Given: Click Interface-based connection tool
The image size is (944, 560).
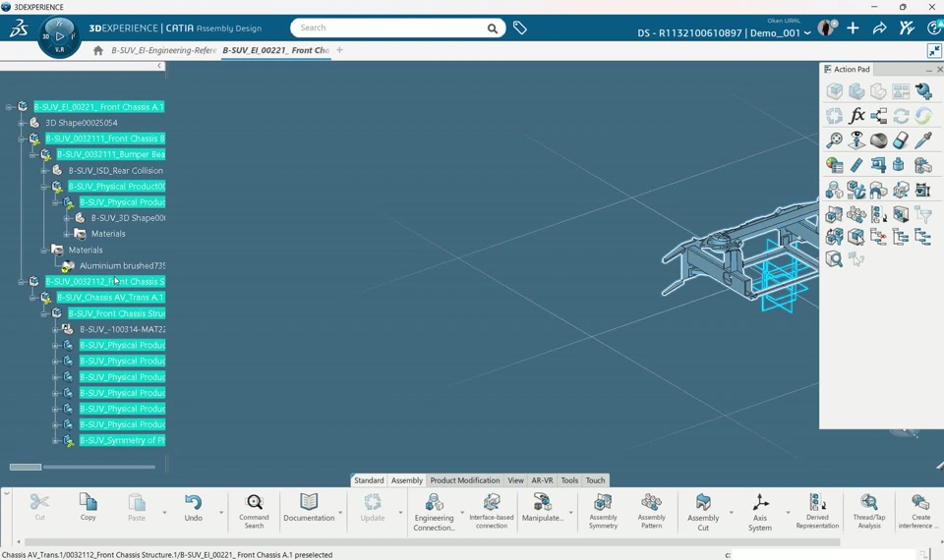Looking at the screenshot, I should pyautogui.click(x=492, y=511).
